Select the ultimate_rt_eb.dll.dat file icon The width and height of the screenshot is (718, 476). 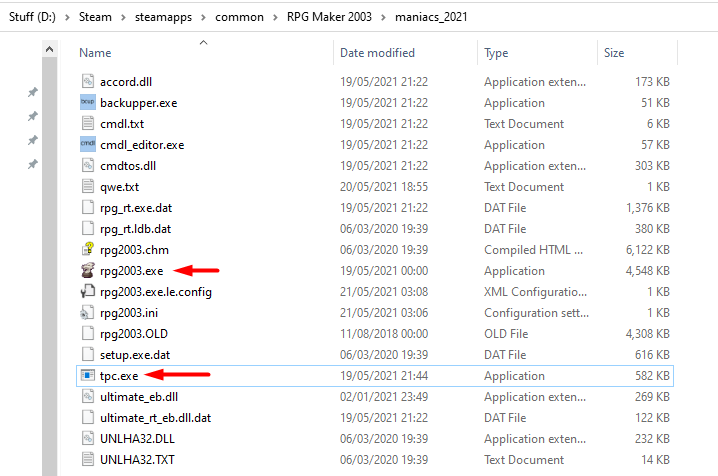pyautogui.click(x=87, y=418)
